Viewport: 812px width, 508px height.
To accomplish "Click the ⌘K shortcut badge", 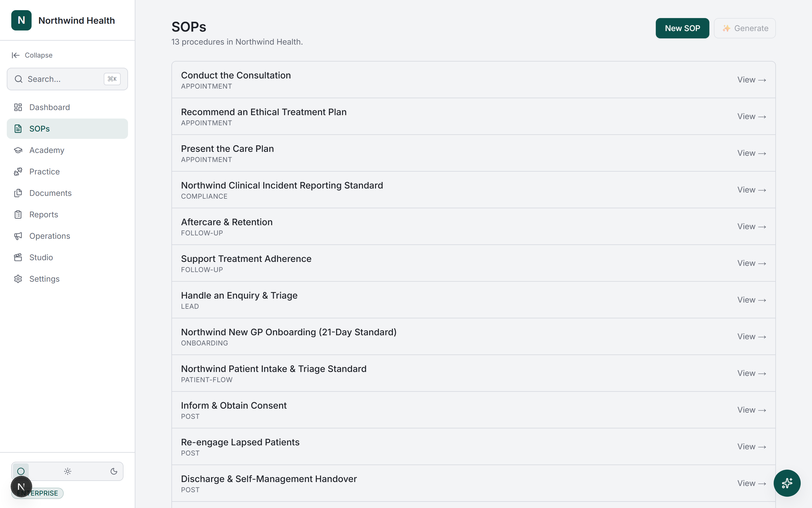I will [112, 79].
